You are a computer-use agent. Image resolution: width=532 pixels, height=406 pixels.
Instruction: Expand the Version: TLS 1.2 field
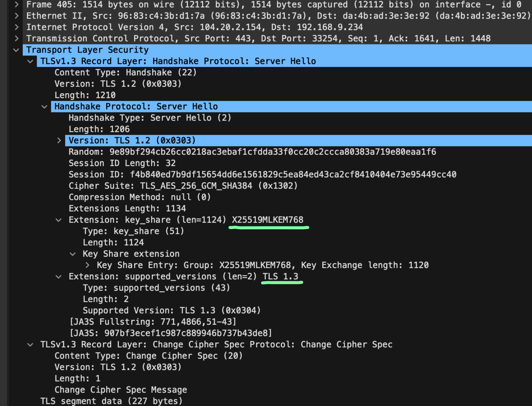pos(59,140)
